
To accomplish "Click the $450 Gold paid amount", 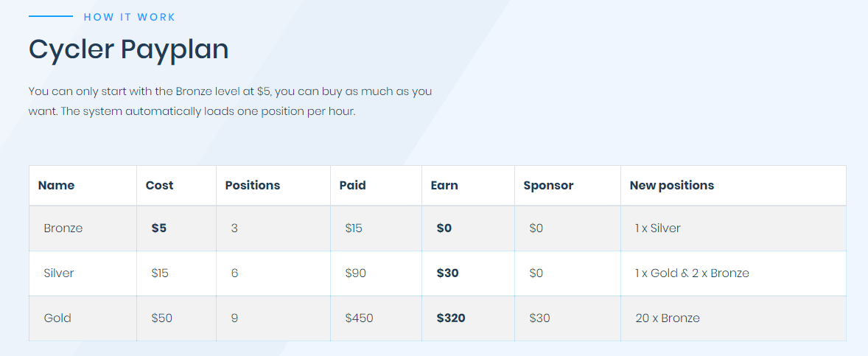I will (359, 318).
